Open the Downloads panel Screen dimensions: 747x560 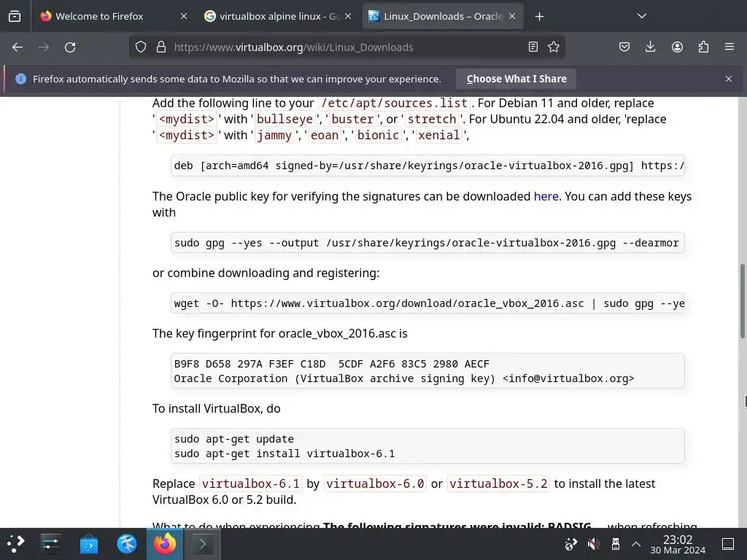click(x=650, y=47)
